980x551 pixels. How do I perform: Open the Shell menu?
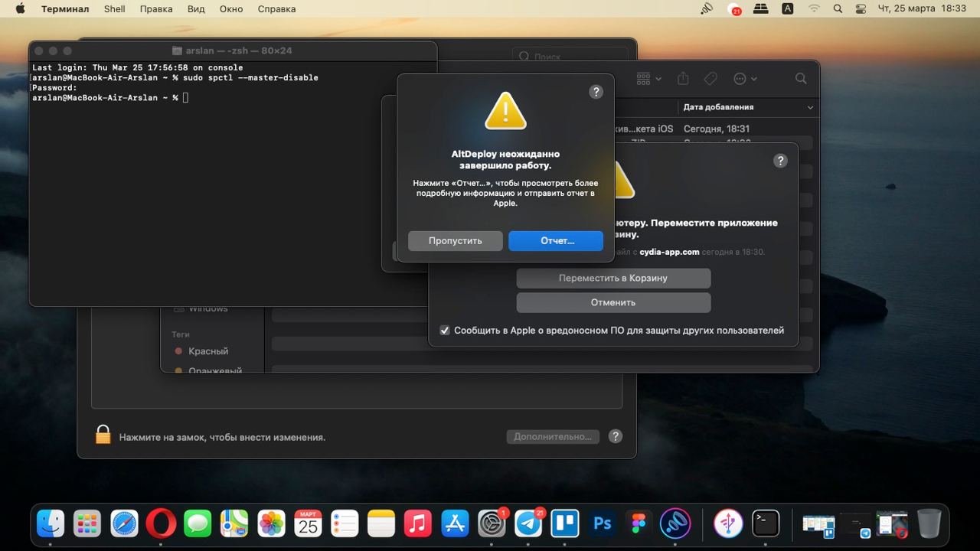coord(115,9)
